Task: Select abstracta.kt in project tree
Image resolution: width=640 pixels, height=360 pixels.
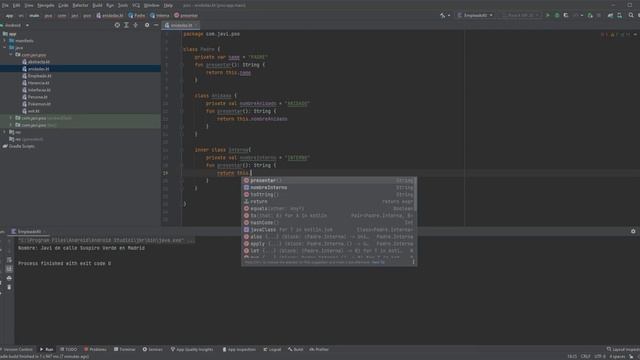Action: click(36, 62)
